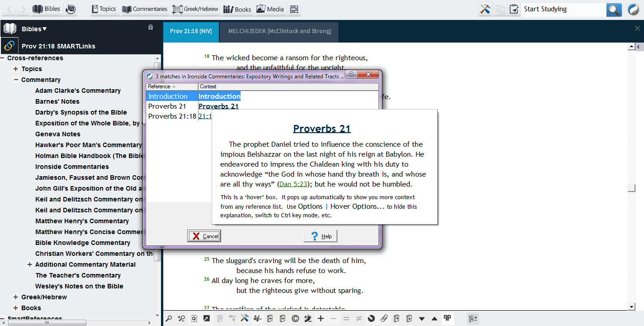This screenshot has width=644, height=326.
Task: Select Bible Knowledge Commentary
Action: 83,243
